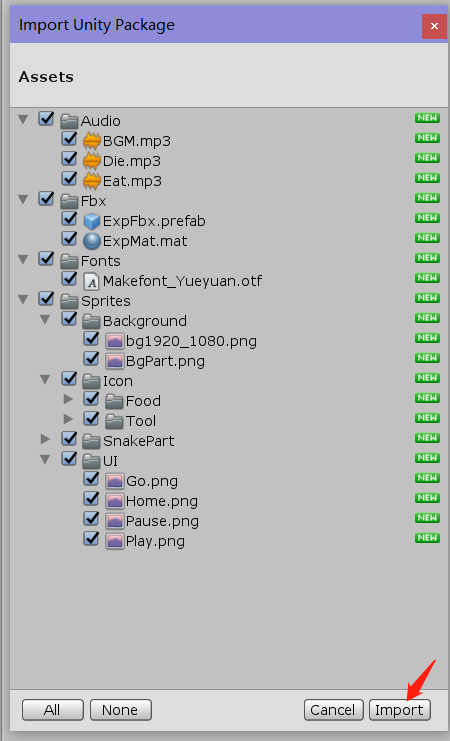Collapse the Audio folder tree arrow
This screenshot has width=450, height=741.
point(23,119)
